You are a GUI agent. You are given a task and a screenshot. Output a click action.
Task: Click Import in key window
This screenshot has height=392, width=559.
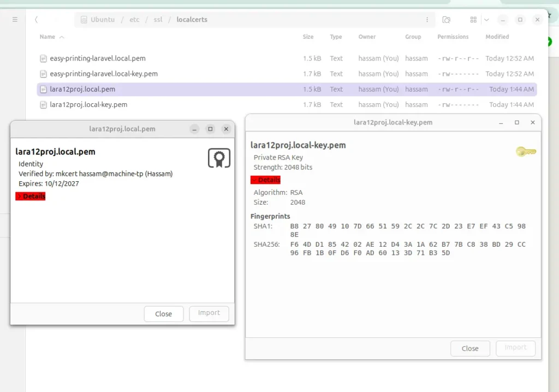tap(515, 348)
